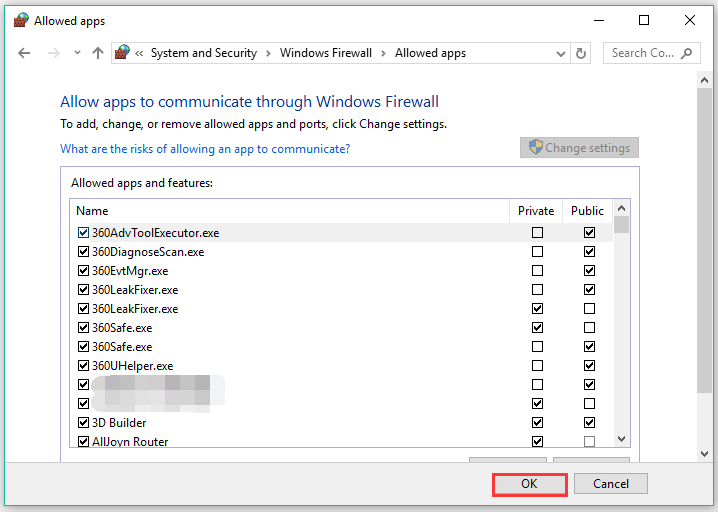This screenshot has height=512, width=718.
Task: Select the AllJoyn Router row name
Action: coord(130,441)
